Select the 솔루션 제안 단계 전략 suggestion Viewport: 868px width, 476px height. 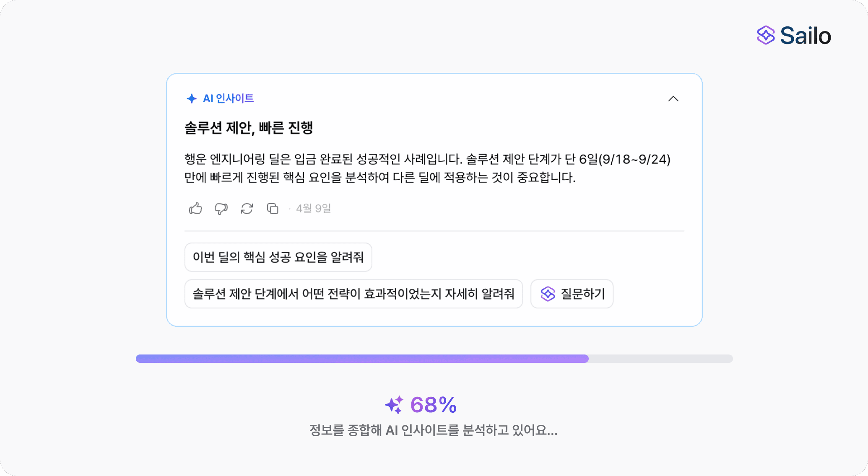click(x=353, y=294)
